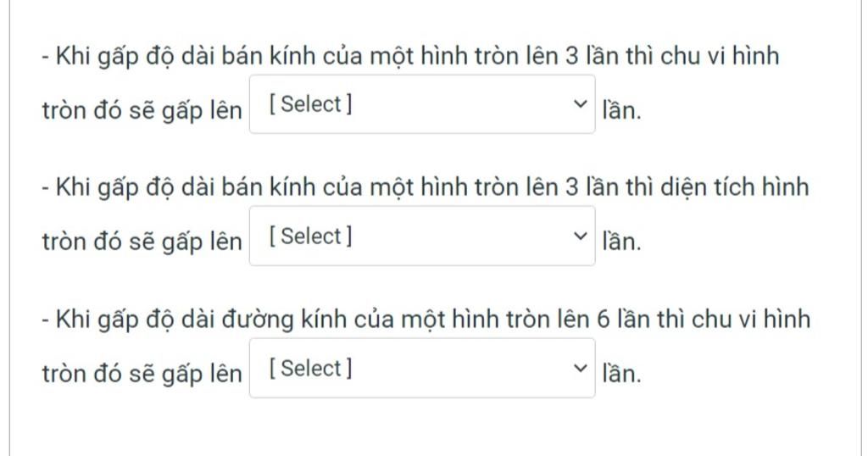Click the chevron arrow of the first Select box
Viewport: 868px width, 456px height.
580,104
